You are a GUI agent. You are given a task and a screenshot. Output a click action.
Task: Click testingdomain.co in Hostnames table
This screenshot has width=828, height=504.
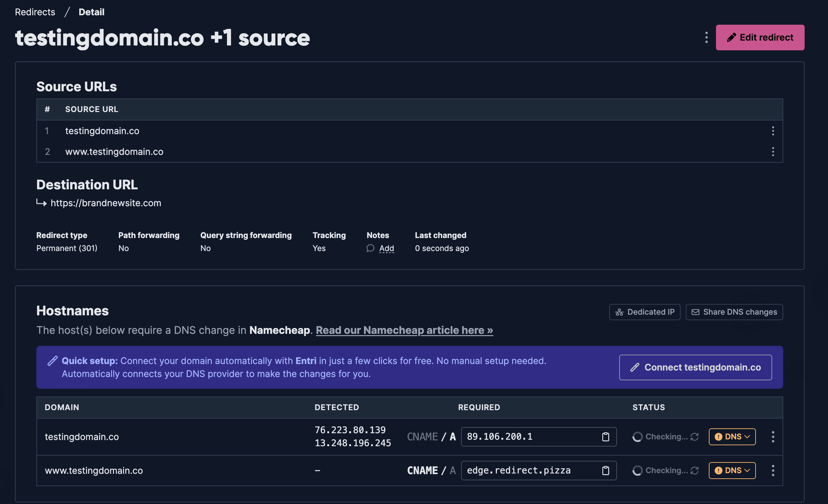point(82,437)
